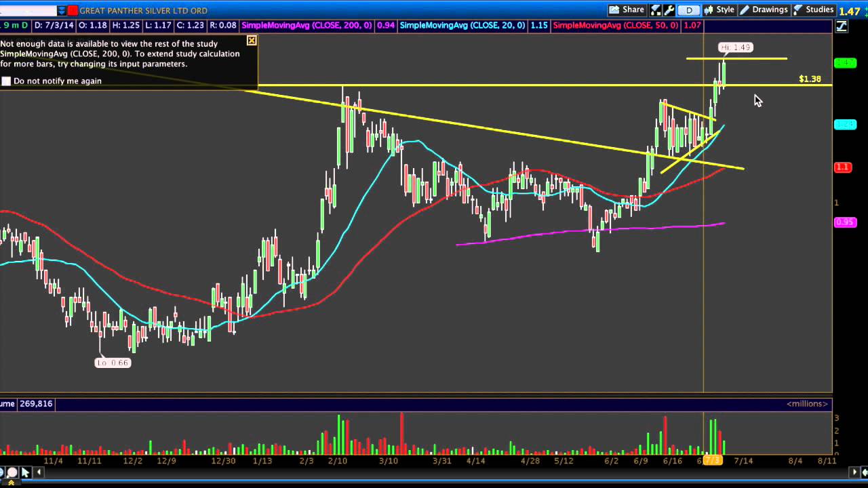The height and width of the screenshot is (488, 868).
Task: Open the Drawings menu
Action: coord(764,9)
